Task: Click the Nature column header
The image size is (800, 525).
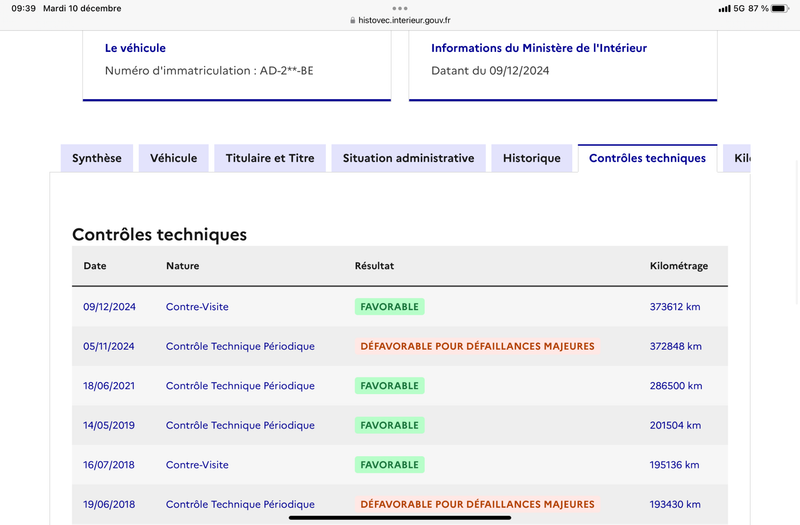Action: [183, 266]
